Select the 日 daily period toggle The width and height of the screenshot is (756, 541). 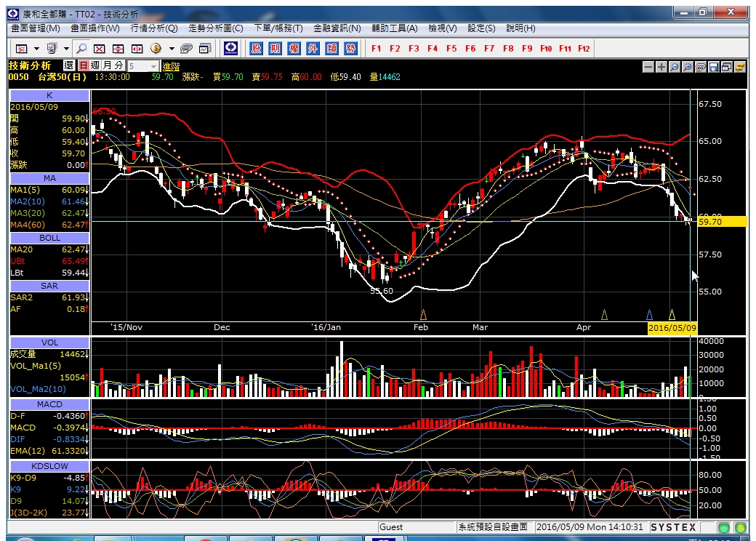[84, 65]
